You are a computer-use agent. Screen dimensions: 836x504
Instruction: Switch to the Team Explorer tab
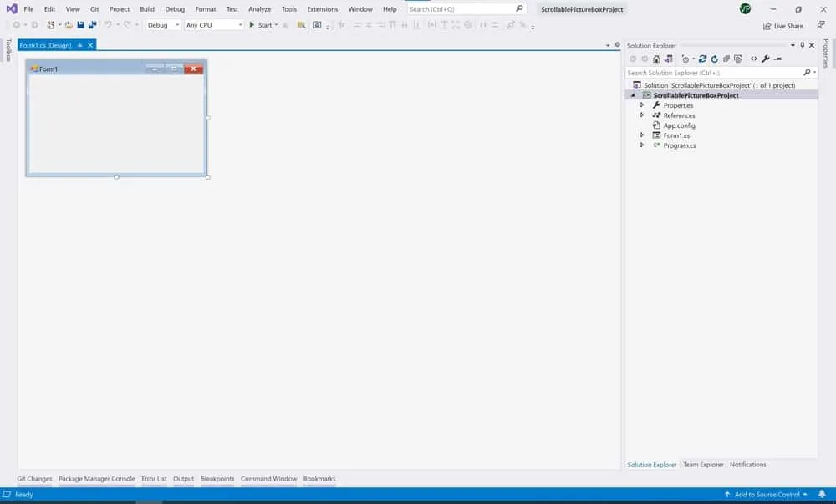703,465
